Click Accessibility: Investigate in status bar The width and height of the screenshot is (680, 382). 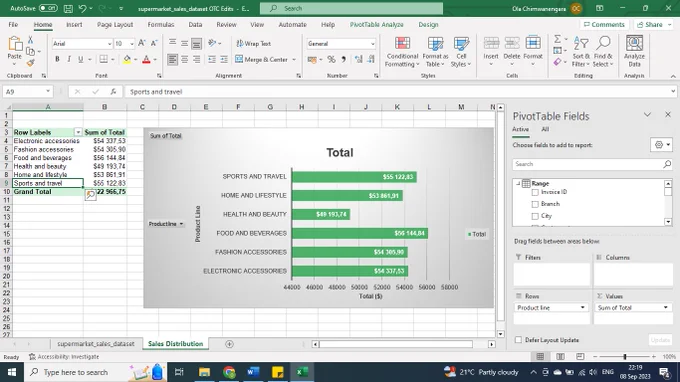[x=64, y=357]
